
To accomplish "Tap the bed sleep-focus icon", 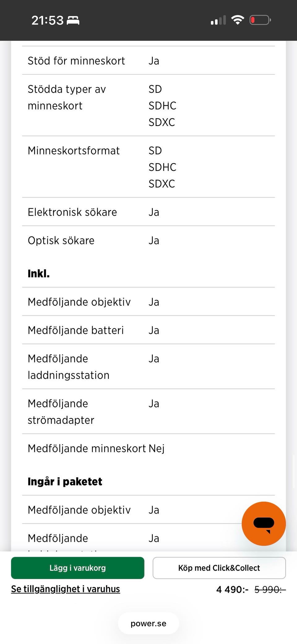I will [73, 20].
